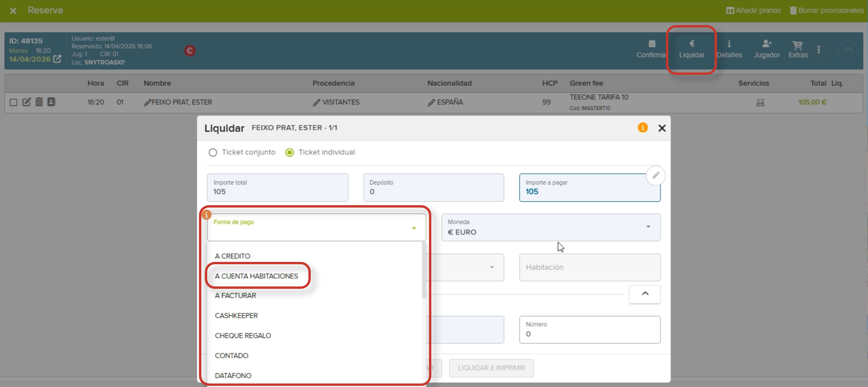Click Añadir planos in the top bar
Image resolution: width=868 pixels, height=387 pixels.
[753, 11]
